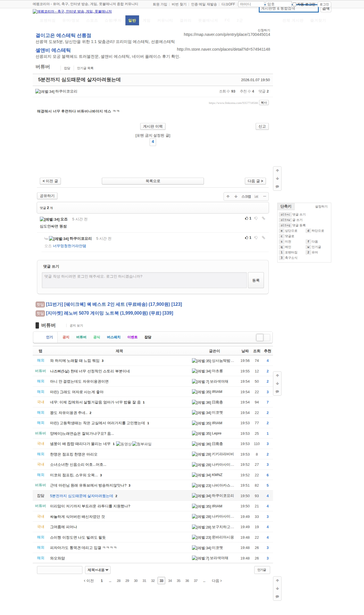
Task: Click the level badge beside author KMNZ
Action: pyautogui.click(x=201, y=475)
